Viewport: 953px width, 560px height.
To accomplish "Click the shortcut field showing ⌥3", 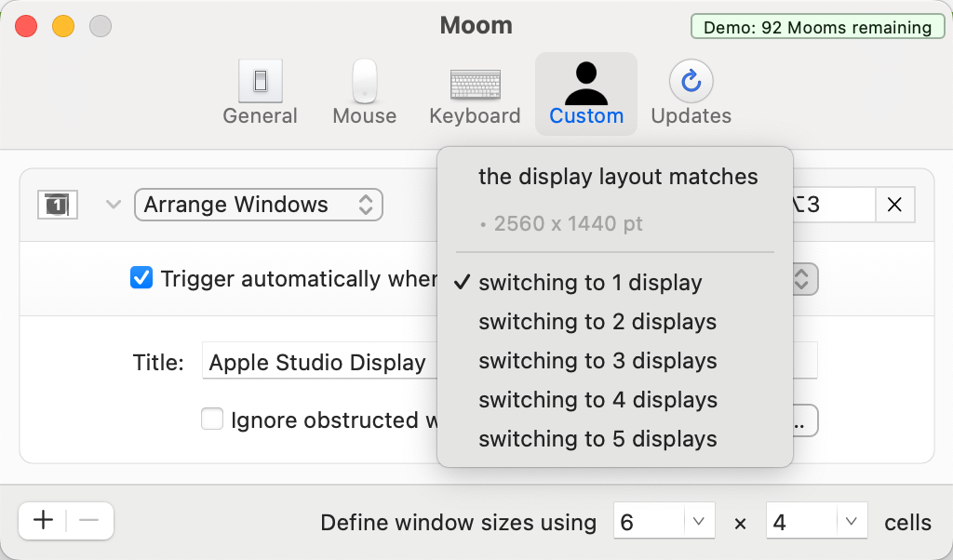I will pos(834,205).
